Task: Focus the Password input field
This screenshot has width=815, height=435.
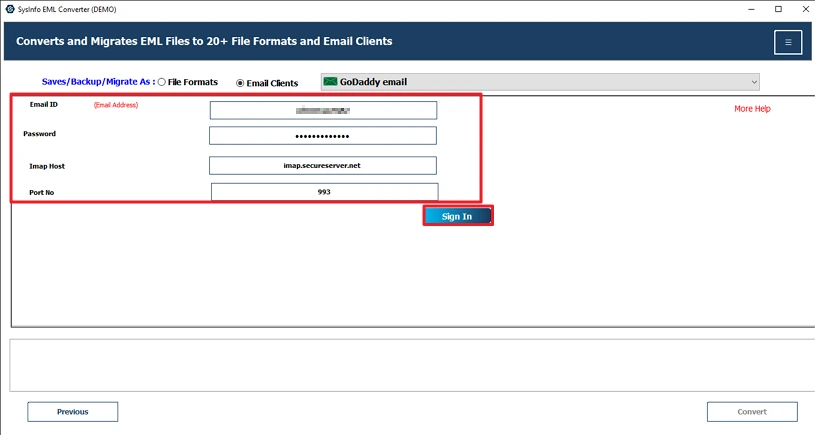Action: 323,136
